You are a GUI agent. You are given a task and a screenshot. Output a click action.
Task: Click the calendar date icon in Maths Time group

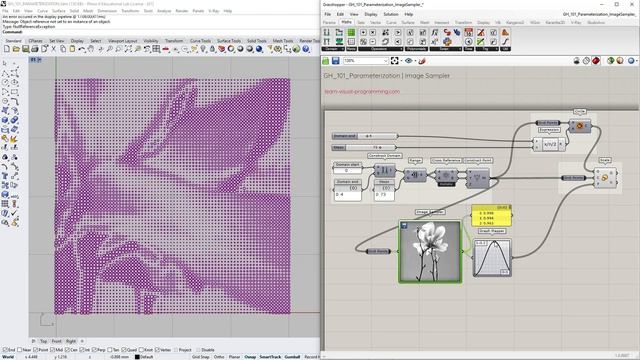click(469, 32)
